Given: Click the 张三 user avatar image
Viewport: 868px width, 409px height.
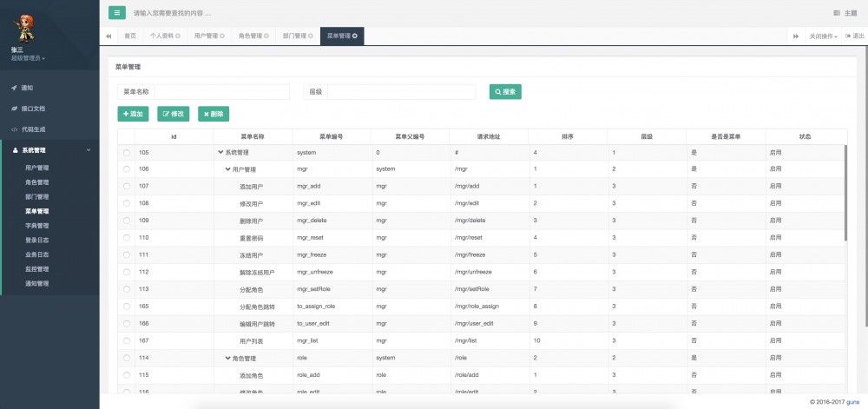Looking at the screenshot, I should click(x=24, y=28).
